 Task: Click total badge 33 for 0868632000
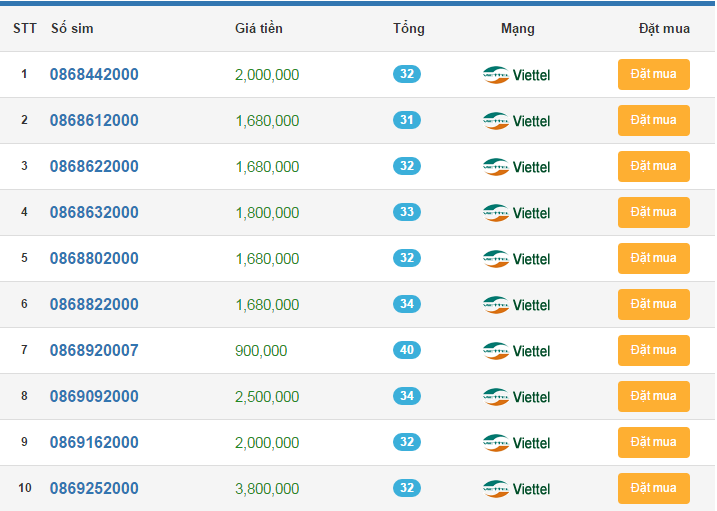point(407,212)
